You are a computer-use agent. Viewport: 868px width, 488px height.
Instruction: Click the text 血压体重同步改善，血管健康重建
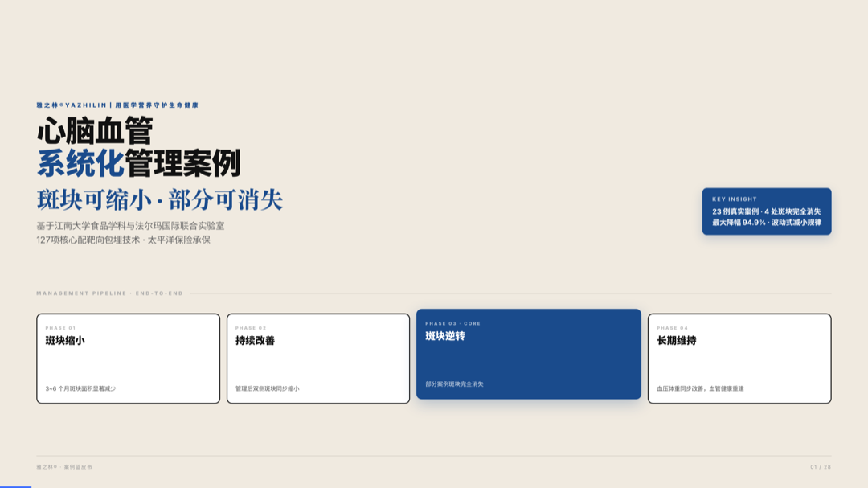click(700, 389)
